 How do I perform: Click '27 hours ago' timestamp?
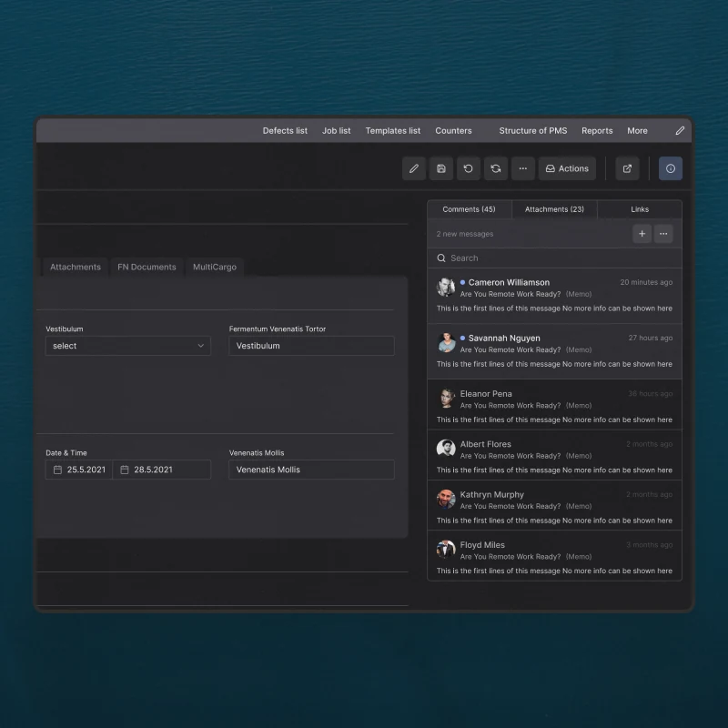[x=651, y=338]
